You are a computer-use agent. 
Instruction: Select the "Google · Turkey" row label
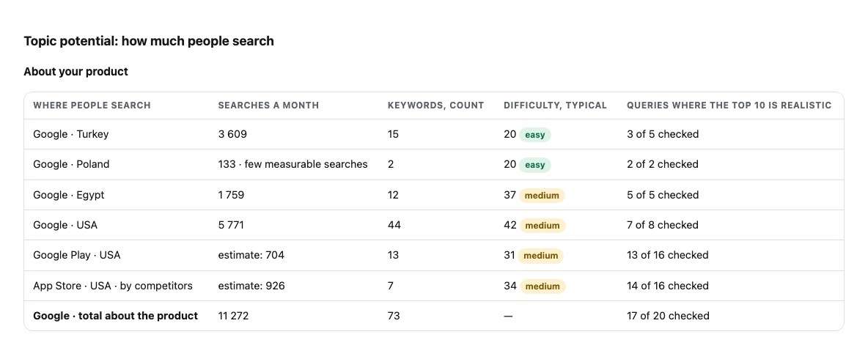pyautogui.click(x=71, y=134)
